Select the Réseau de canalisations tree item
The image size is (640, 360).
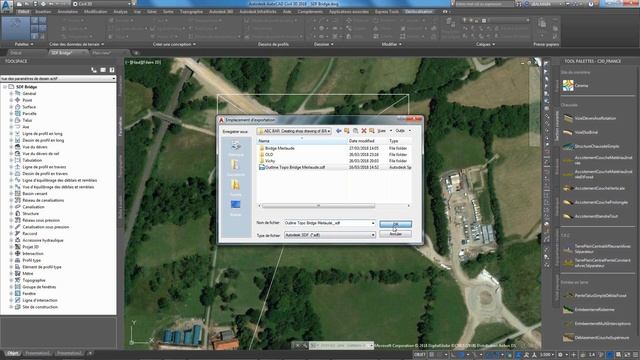point(43,200)
